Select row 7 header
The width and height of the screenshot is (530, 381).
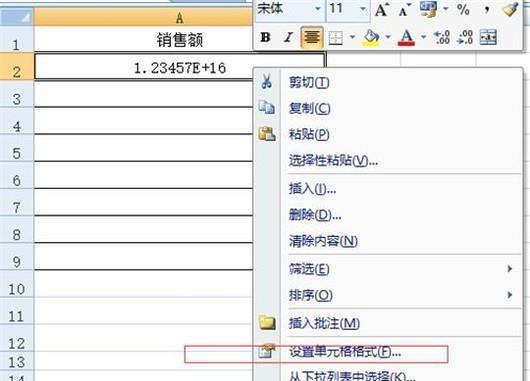17,203
